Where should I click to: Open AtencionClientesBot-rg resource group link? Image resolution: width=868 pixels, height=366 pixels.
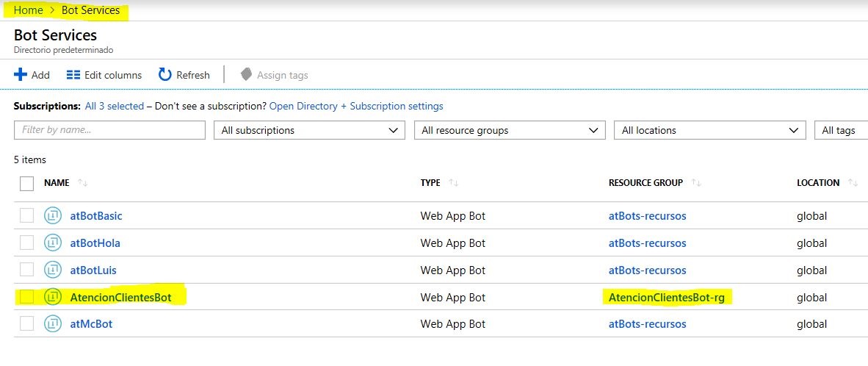[x=671, y=298]
